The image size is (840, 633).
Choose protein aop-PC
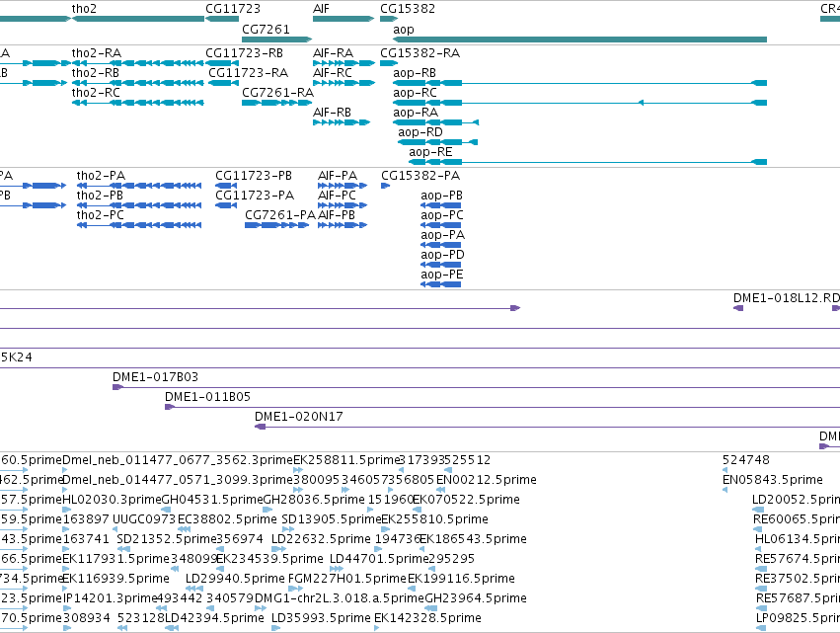coord(442,215)
